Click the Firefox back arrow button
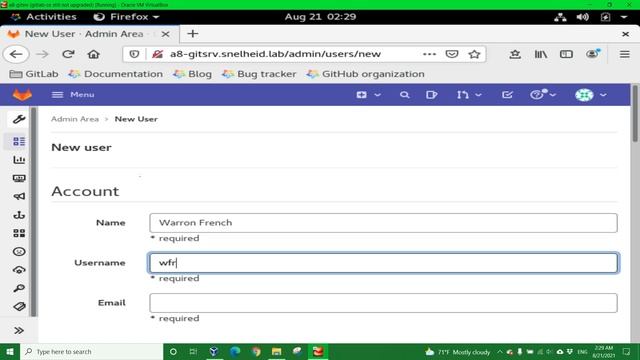 pos(16,54)
